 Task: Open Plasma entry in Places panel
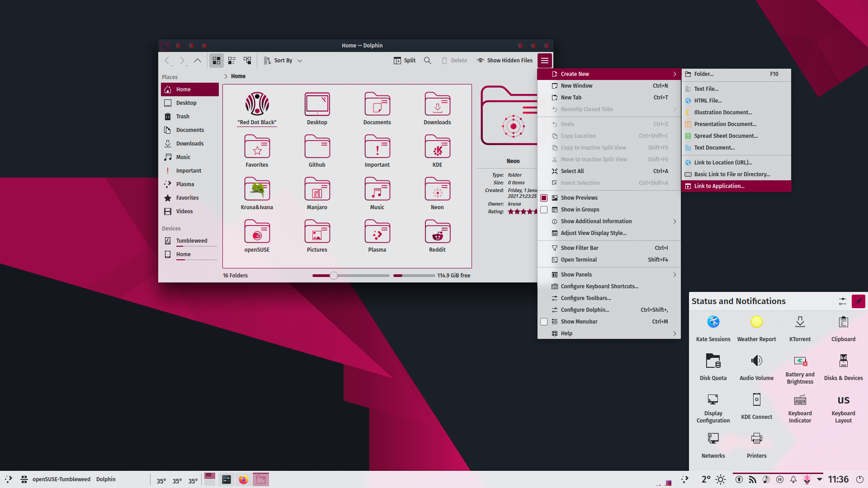[x=190, y=184]
